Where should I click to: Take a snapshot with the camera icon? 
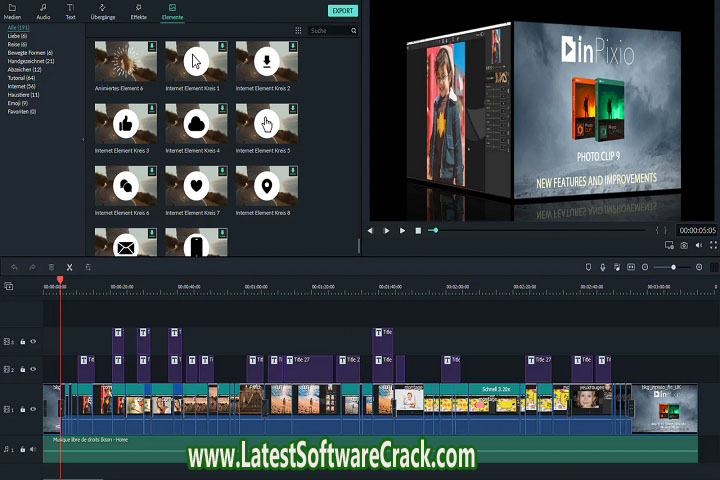tap(684, 245)
